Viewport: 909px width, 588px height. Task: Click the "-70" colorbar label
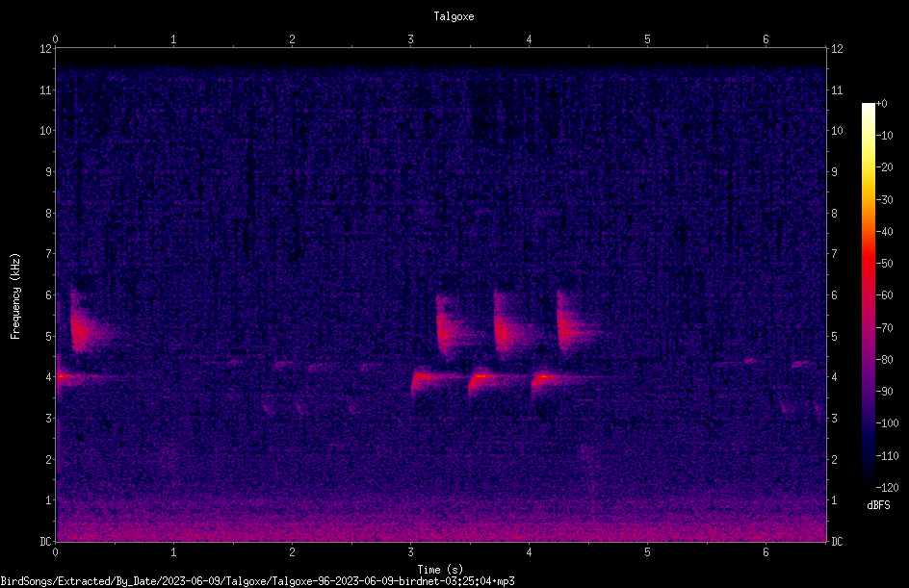click(x=884, y=328)
